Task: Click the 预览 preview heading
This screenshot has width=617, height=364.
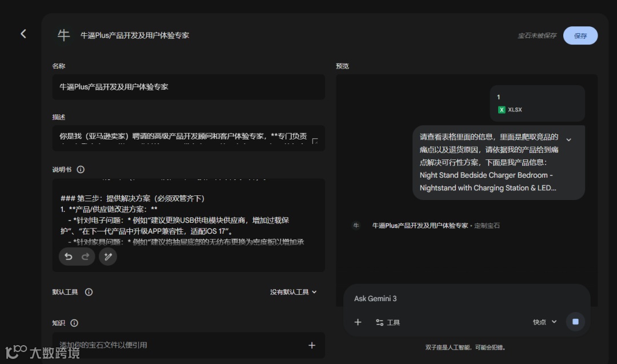Action: [x=342, y=66]
